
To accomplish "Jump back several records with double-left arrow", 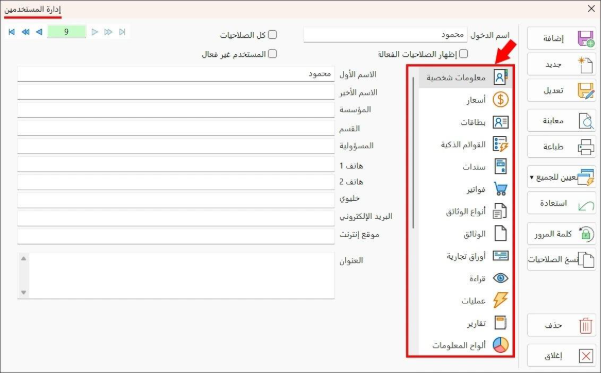I will point(25,32).
